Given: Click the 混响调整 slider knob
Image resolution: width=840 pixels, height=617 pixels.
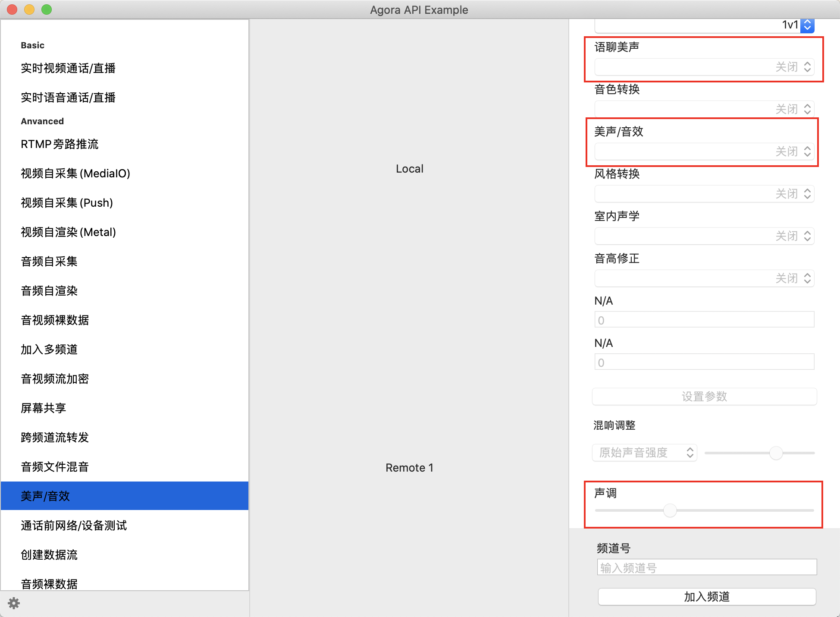Looking at the screenshot, I should pyautogui.click(x=776, y=453).
